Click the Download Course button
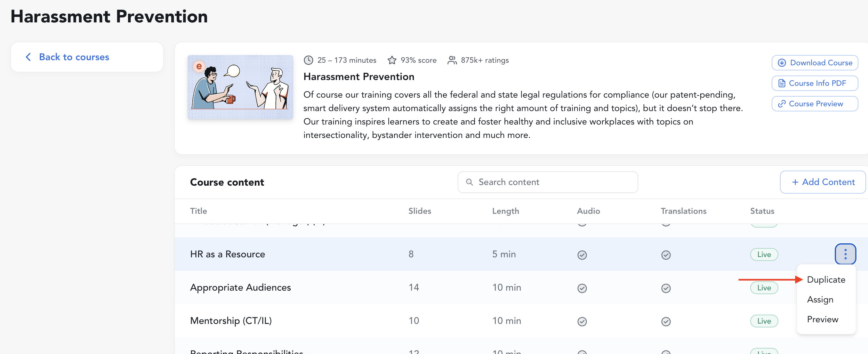The image size is (868, 354). point(815,63)
